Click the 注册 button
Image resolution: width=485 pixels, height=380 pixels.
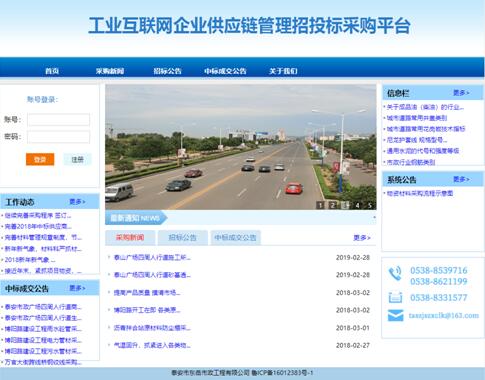click(x=77, y=159)
